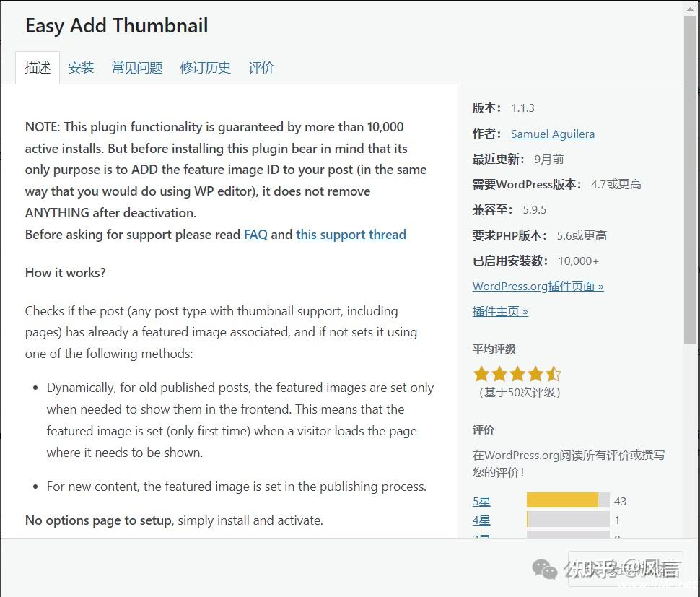Click the yellow 5-star rating bar
Viewport: 700px width, 597px height.
563,500
